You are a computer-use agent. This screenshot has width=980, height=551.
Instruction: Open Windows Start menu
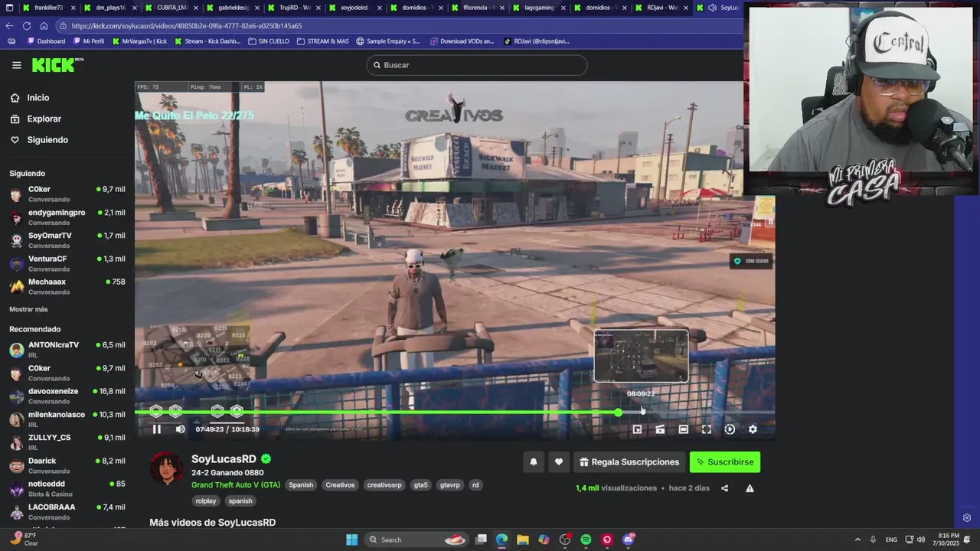coord(351,540)
